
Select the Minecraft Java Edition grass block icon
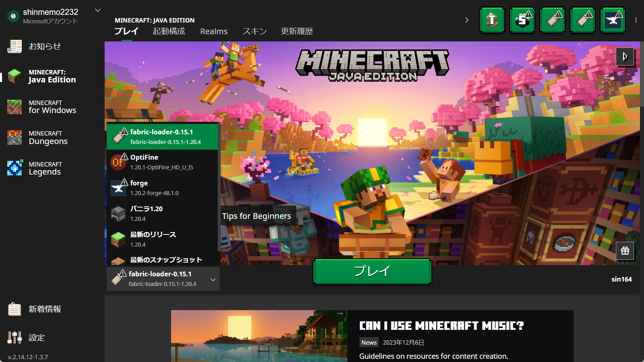coord(14,76)
